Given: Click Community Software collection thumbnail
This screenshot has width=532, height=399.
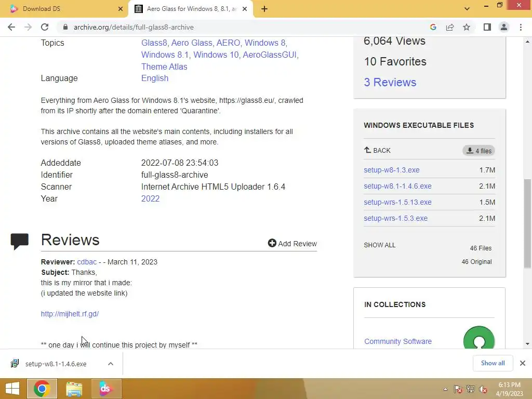Looking at the screenshot, I should pos(478,338).
